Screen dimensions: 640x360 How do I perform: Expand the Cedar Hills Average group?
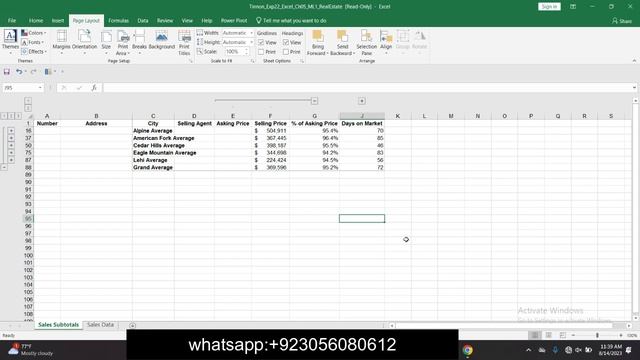(11, 146)
